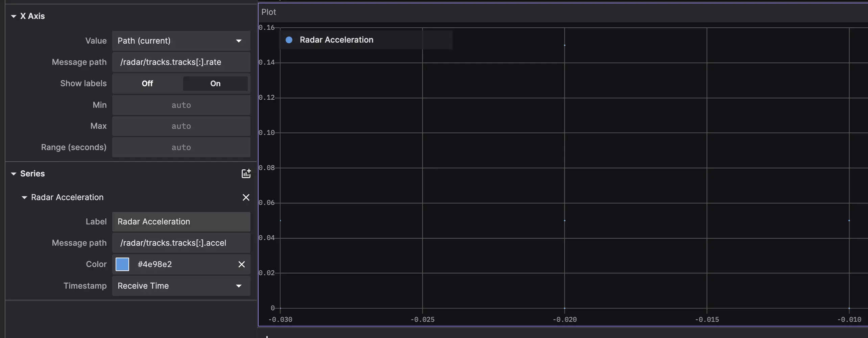Click the add series icon
The height and width of the screenshot is (338, 868).
(246, 174)
